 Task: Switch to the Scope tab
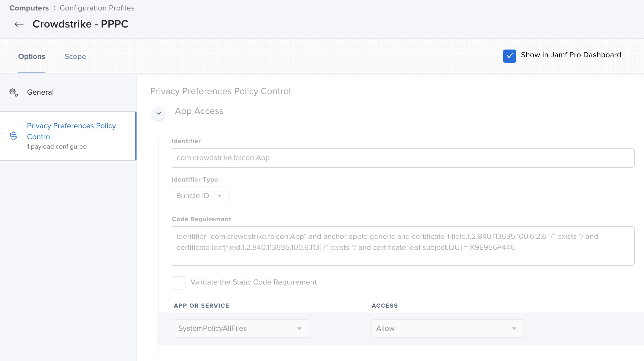pyautogui.click(x=75, y=56)
